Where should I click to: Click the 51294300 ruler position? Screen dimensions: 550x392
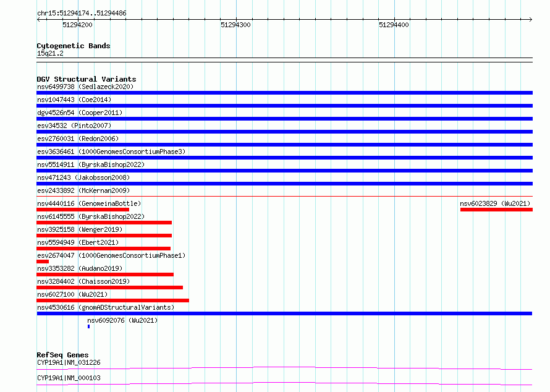tap(235, 25)
